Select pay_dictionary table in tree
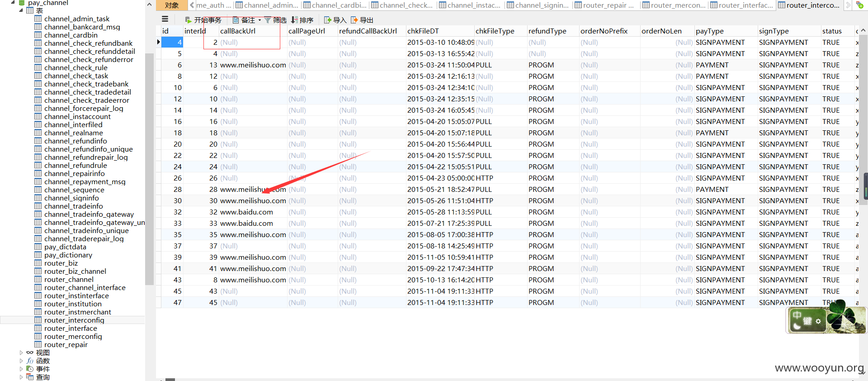 [68, 255]
